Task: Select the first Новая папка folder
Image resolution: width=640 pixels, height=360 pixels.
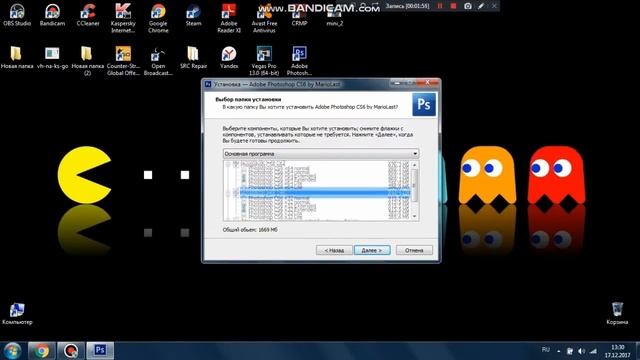Action: (17, 57)
